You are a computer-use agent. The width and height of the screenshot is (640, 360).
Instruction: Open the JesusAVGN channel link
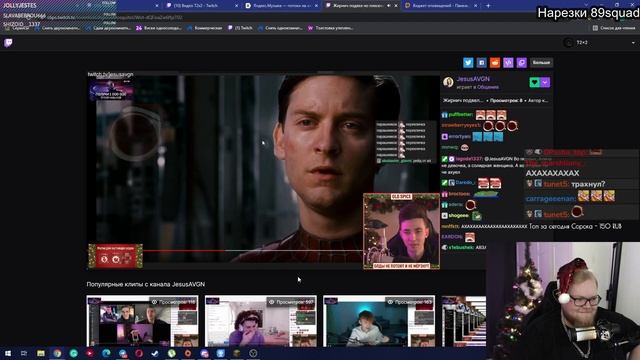[x=473, y=79]
